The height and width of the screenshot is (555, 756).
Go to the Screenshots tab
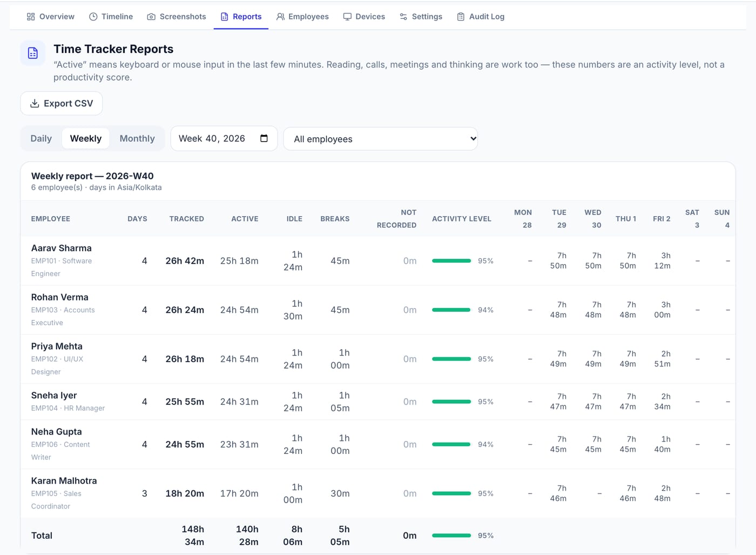[177, 17]
